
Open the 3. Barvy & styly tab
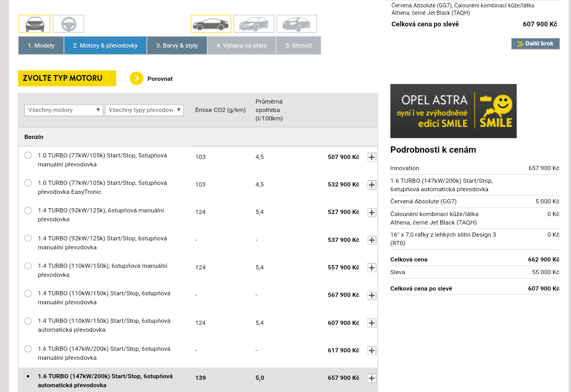click(177, 45)
